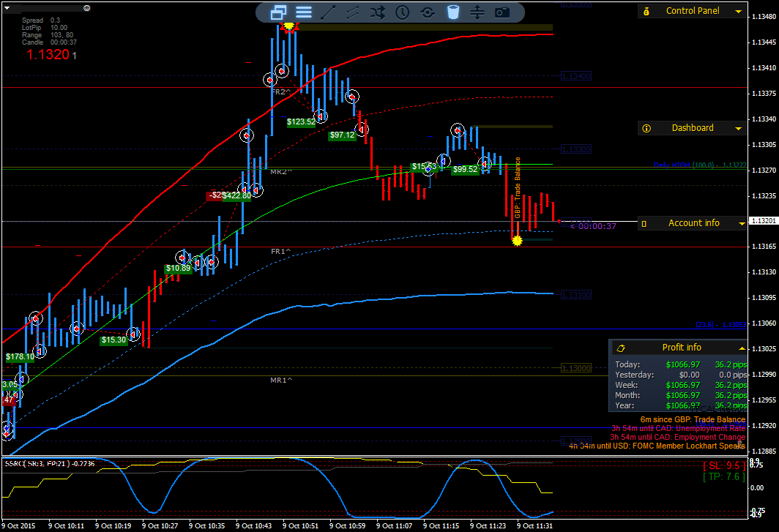The image size is (779, 532).
Task: Click the Month profit row
Action: click(681, 395)
